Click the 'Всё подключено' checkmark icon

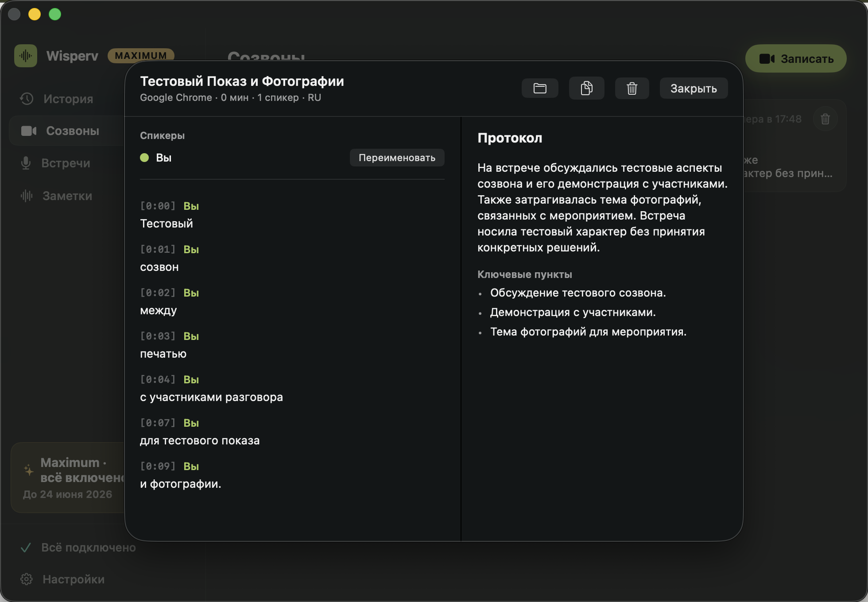click(26, 548)
